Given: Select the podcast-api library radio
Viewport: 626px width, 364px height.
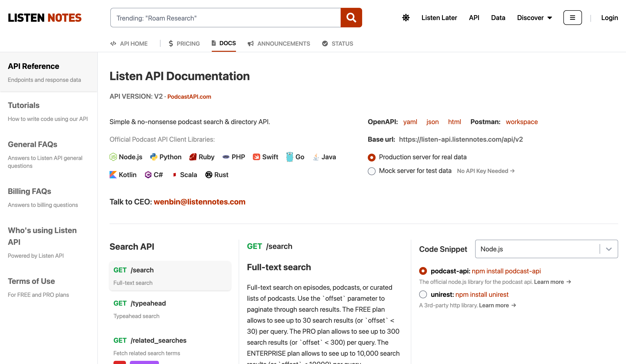Looking at the screenshot, I should click(423, 271).
